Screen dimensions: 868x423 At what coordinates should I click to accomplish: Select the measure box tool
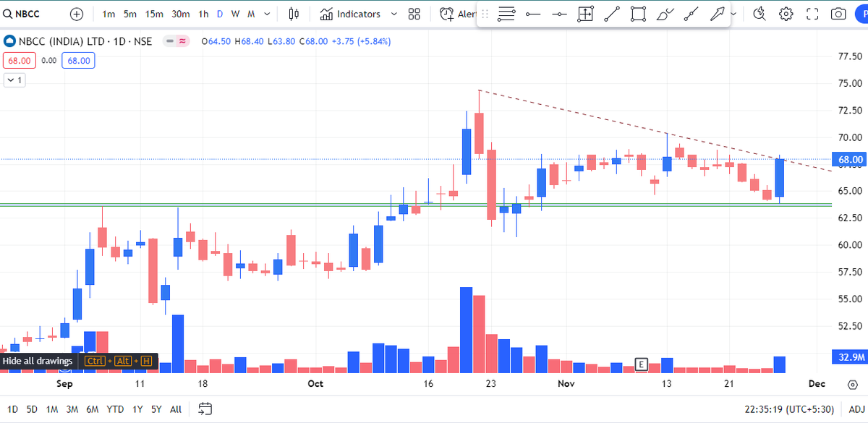[x=585, y=14]
